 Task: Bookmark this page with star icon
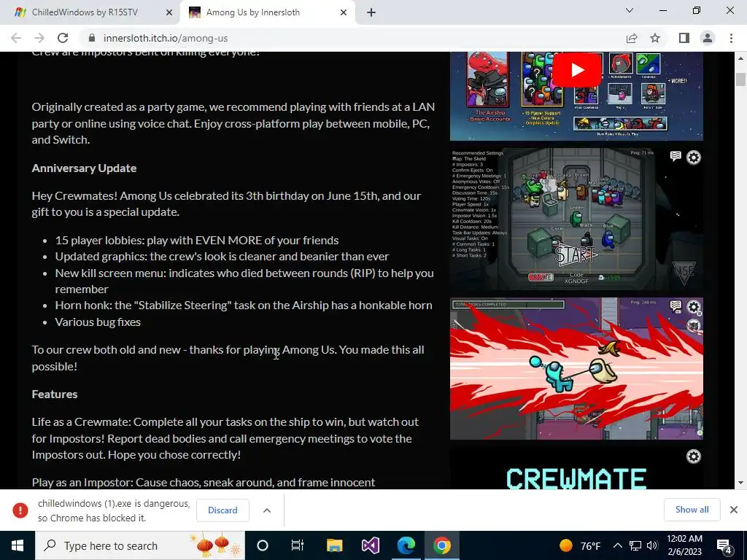tap(655, 38)
